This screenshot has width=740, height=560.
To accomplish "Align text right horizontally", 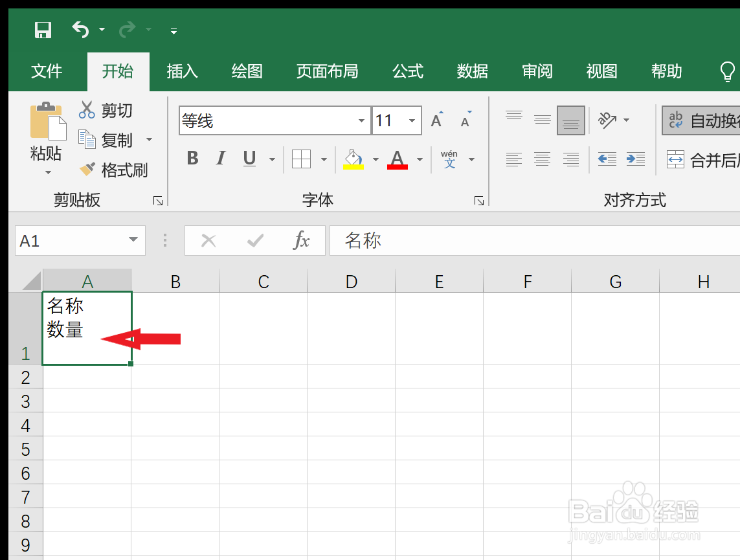I will (571, 159).
